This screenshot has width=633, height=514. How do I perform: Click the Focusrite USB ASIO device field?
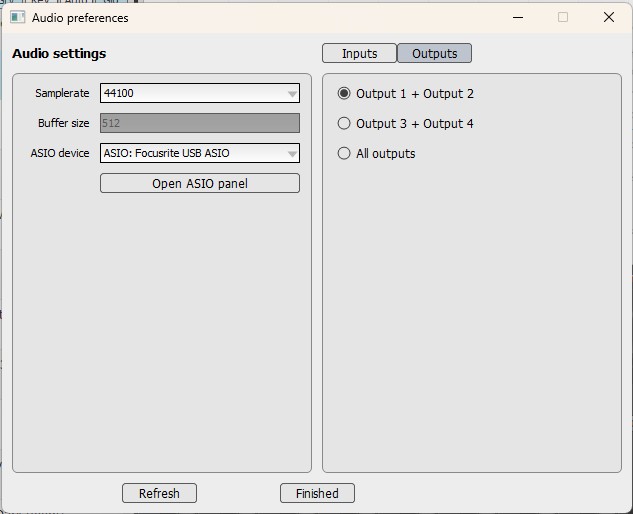(190, 154)
